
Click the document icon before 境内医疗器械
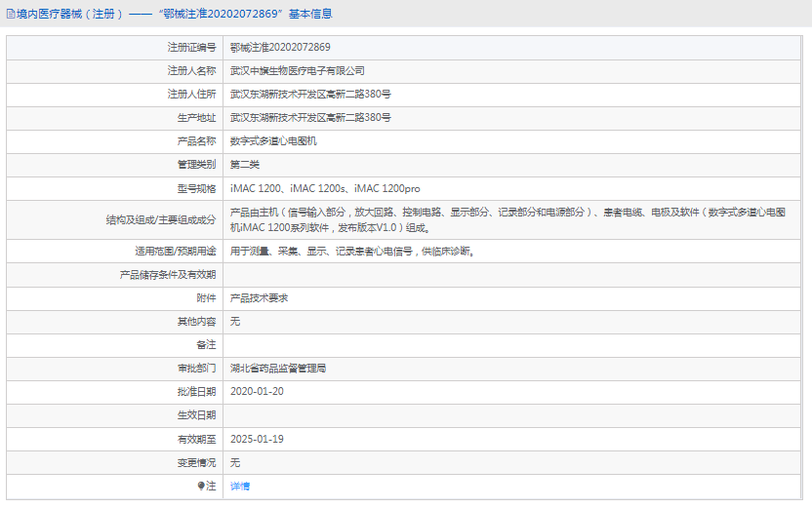[11, 14]
